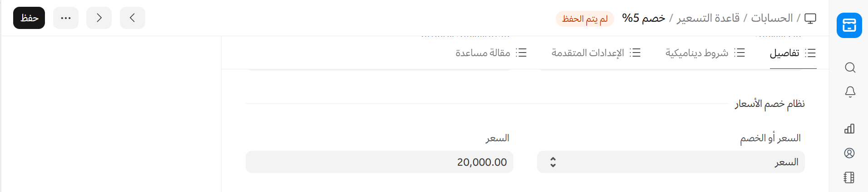
Task: Open the مقالة مساعدة tab
Action: tap(491, 53)
